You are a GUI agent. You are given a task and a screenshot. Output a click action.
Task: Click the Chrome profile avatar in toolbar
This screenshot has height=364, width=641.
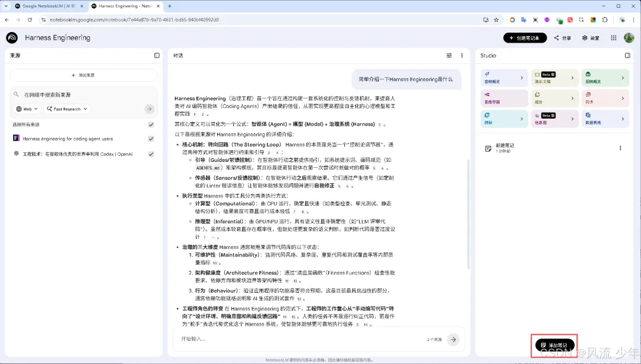point(622,20)
